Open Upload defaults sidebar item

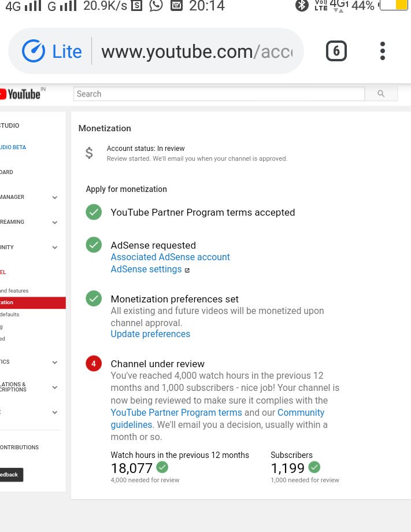(x=9, y=315)
